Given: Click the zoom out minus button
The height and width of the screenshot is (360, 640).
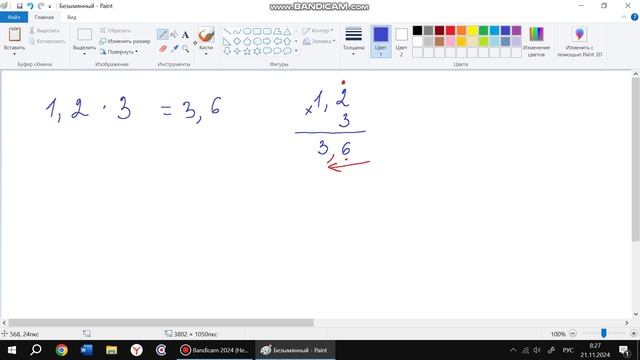Looking at the screenshot, I should 573,333.
